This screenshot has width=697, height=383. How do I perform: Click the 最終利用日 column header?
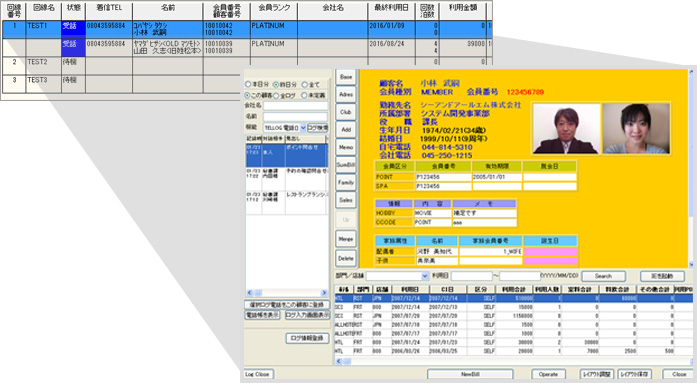pyautogui.click(x=392, y=11)
